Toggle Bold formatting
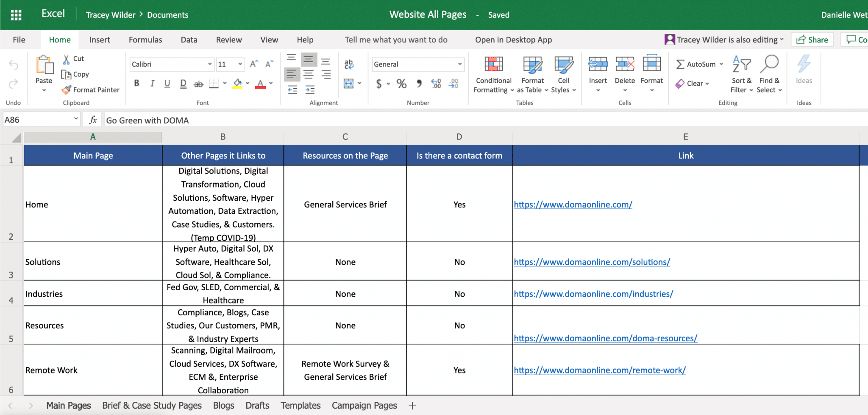 [136, 84]
